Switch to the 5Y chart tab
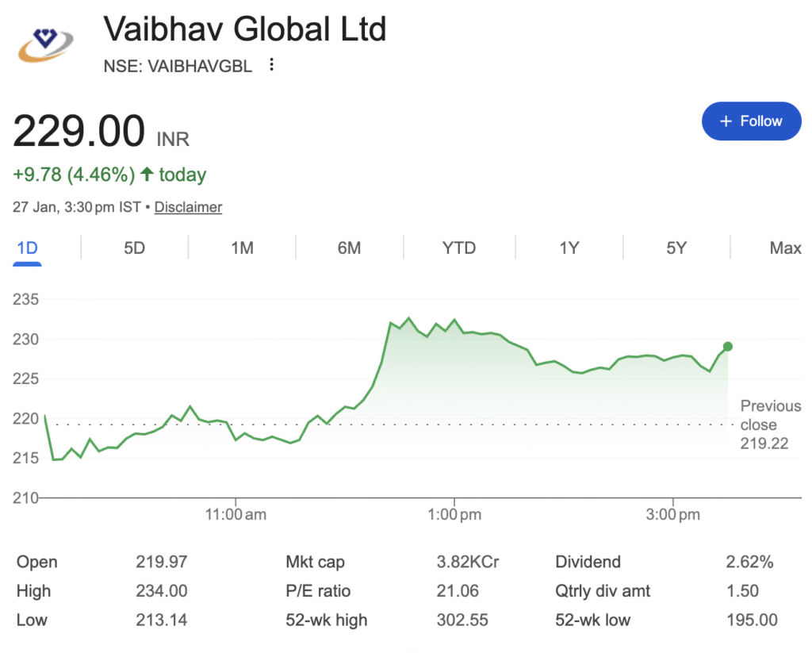Screen dimensions: 812x653 click(x=676, y=248)
